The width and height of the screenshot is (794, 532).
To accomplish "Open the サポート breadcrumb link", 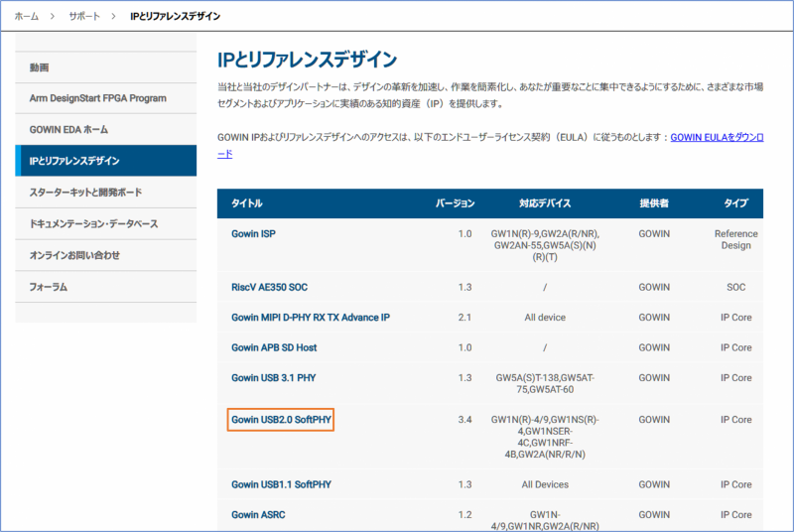I will (x=84, y=16).
